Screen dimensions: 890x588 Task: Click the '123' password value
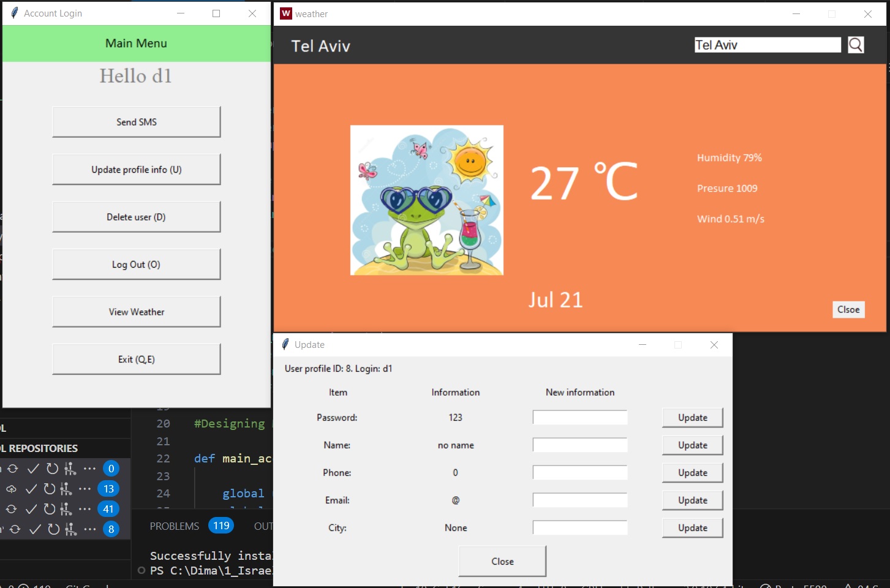coord(456,418)
